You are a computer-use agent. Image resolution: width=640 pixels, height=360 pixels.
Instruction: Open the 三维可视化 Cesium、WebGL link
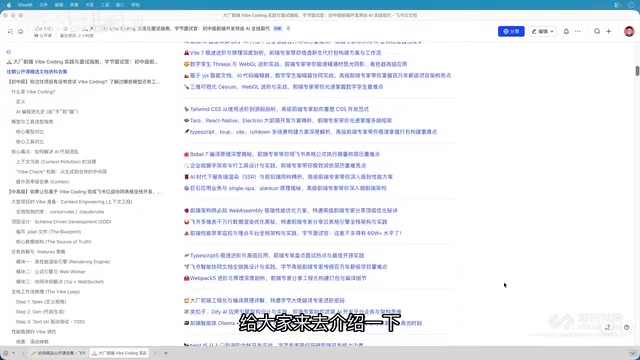(x=286, y=87)
